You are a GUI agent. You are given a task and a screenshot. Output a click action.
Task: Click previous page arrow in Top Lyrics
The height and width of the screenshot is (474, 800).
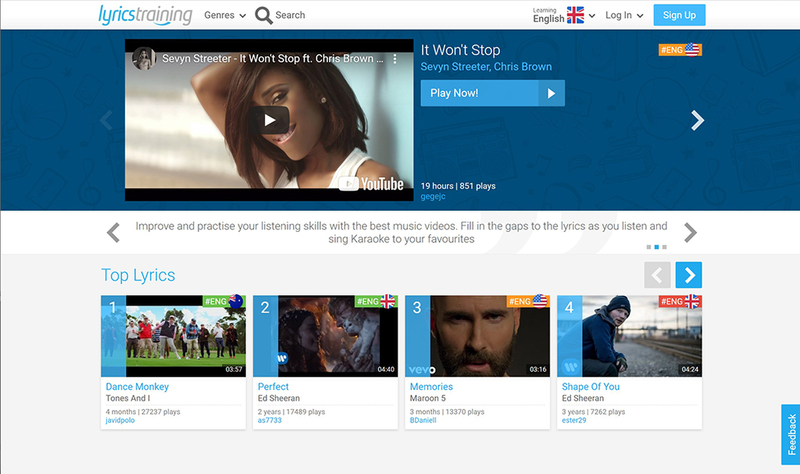coord(657,275)
